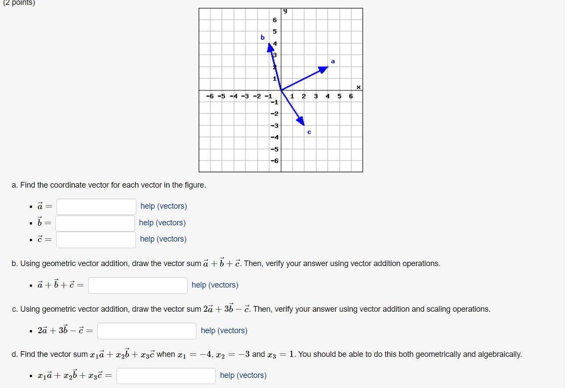Click the answer box for vector c
Screen dimensions: 588x388
tap(96, 239)
